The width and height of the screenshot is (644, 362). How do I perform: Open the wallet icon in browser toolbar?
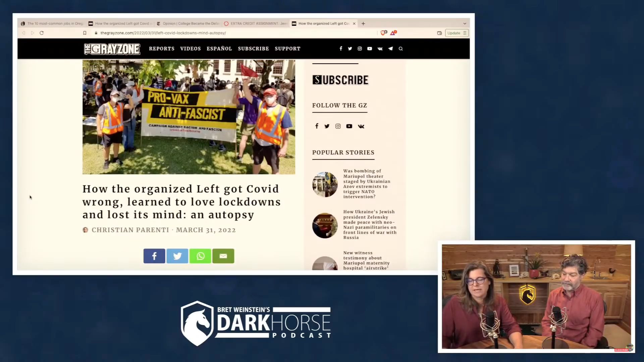click(439, 33)
